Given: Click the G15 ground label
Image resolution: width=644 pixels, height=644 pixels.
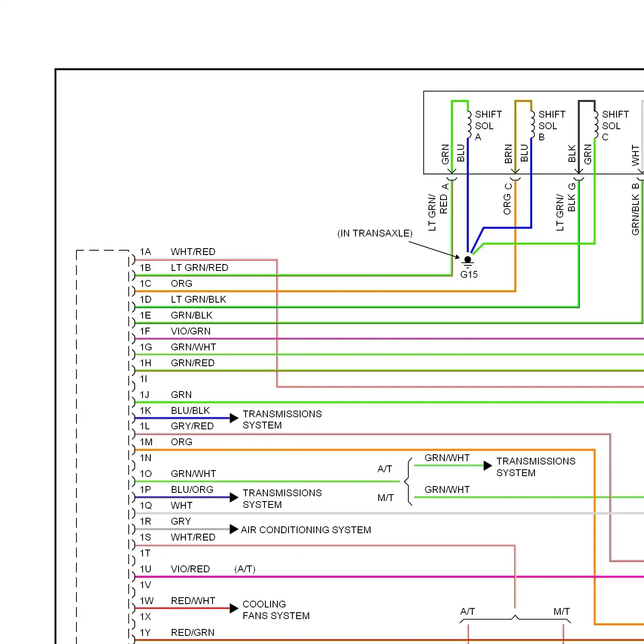Looking at the screenshot, I should pos(469,274).
